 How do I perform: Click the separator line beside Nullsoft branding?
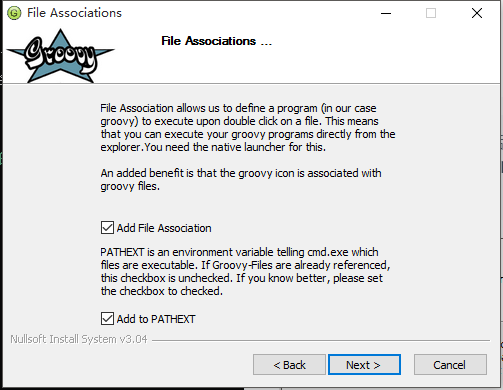tap(321, 340)
